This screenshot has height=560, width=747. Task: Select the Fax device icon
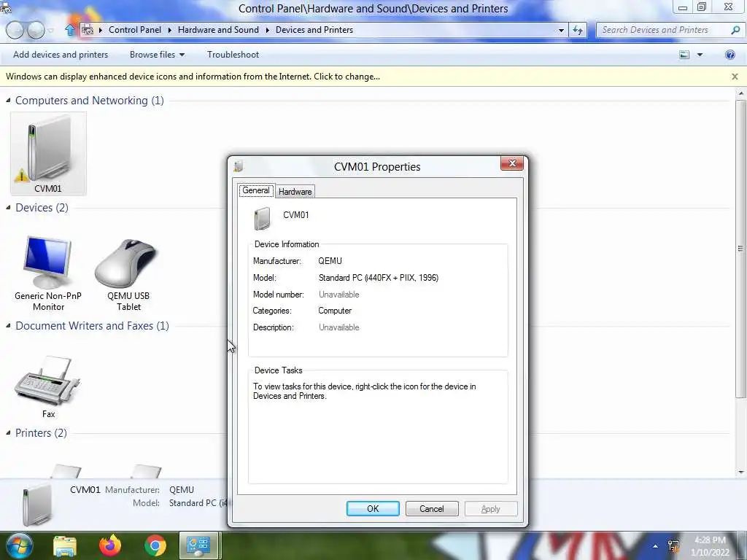[48, 386]
